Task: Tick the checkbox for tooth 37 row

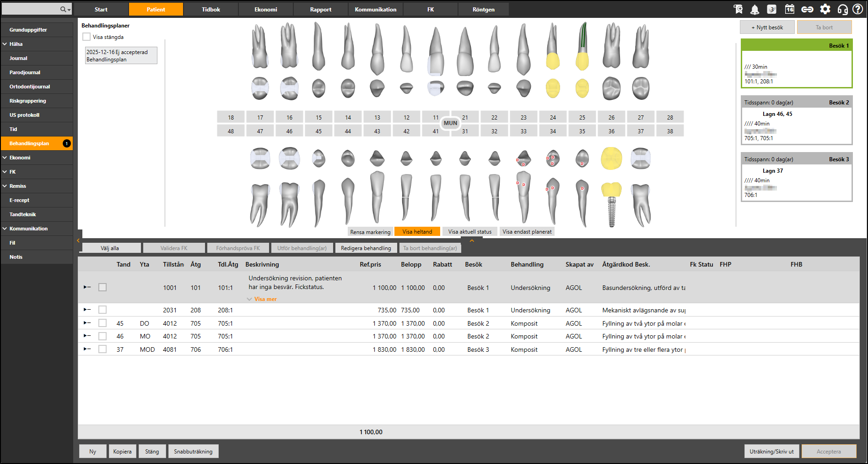Action: [x=102, y=349]
